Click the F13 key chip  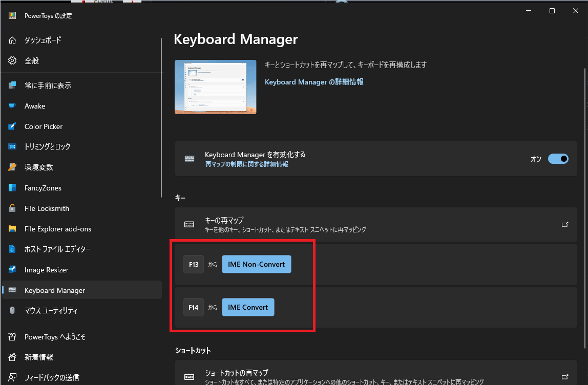point(194,264)
